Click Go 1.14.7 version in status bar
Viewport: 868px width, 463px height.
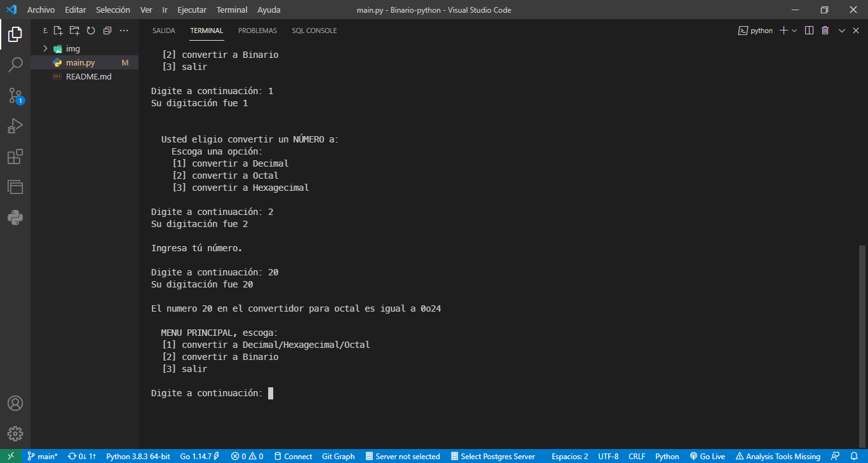click(x=200, y=456)
